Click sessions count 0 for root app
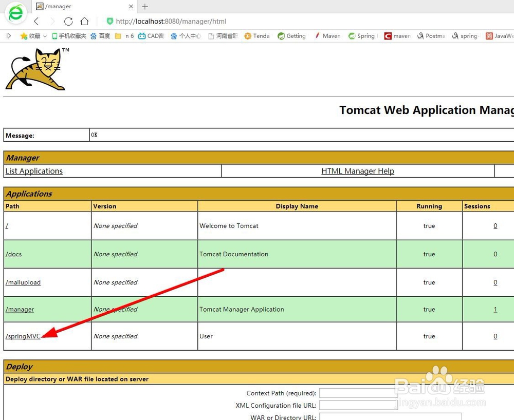The height and width of the screenshot is (420, 514). [x=495, y=225]
